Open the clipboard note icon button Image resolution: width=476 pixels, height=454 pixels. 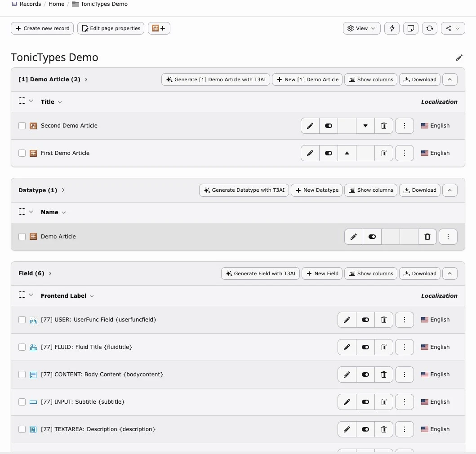click(411, 28)
